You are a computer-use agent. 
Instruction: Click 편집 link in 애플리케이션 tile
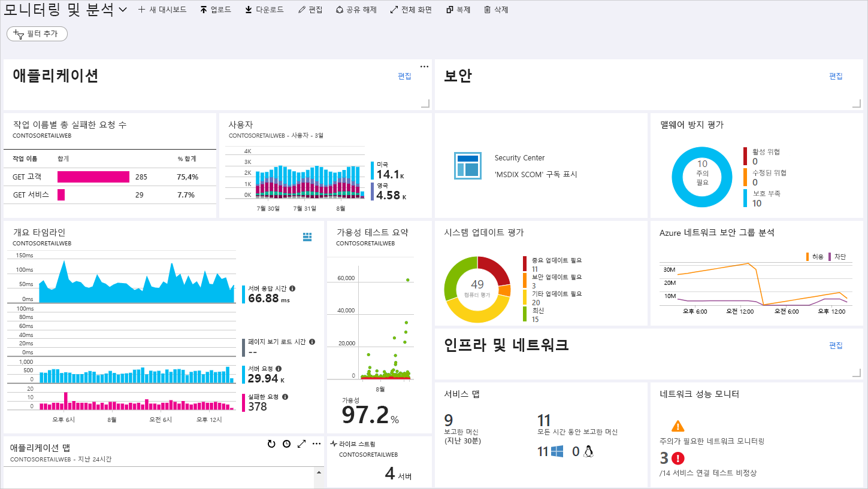click(404, 76)
